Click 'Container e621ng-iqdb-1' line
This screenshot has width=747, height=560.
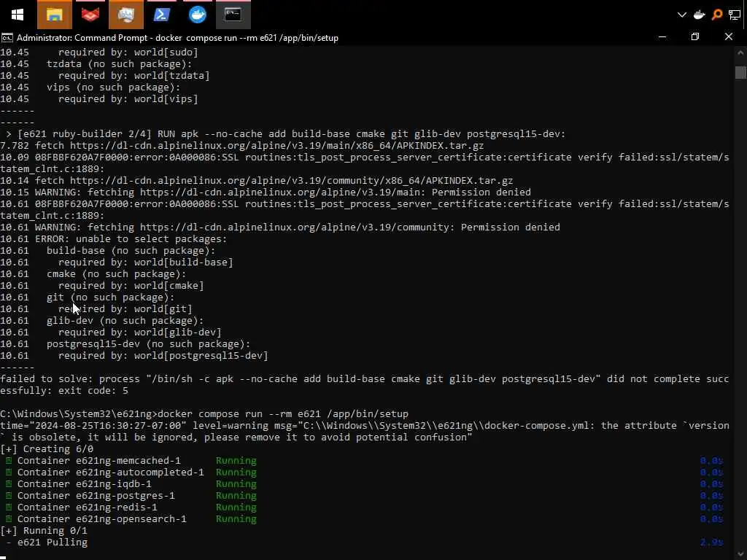(85, 484)
